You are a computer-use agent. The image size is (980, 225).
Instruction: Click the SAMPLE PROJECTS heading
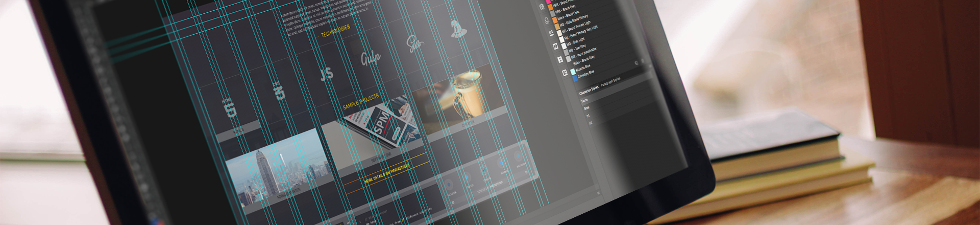click(360, 101)
